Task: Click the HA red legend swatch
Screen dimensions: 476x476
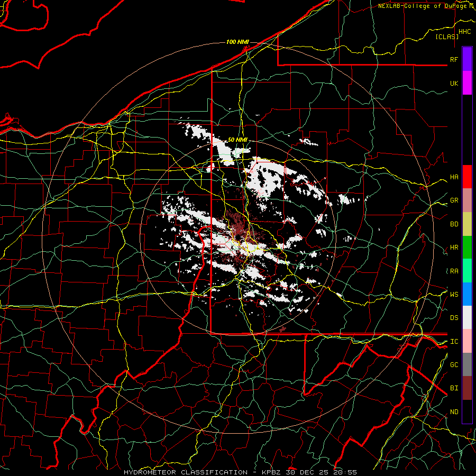Action: click(x=467, y=177)
